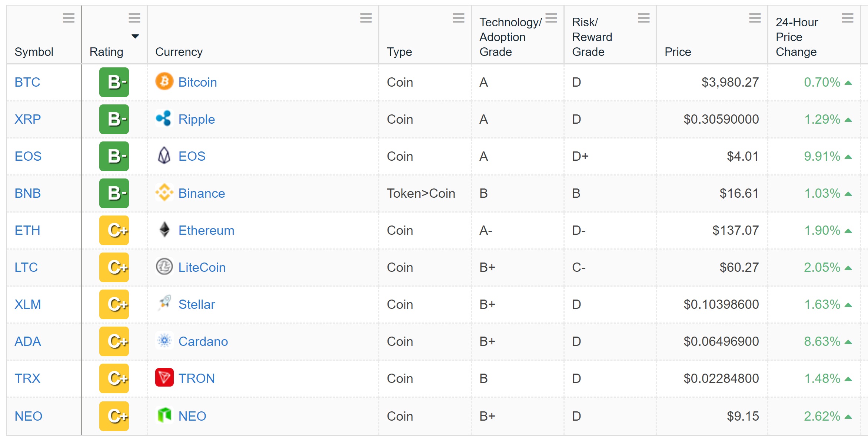Open the Type column hamburger menu

coord(458,18)
